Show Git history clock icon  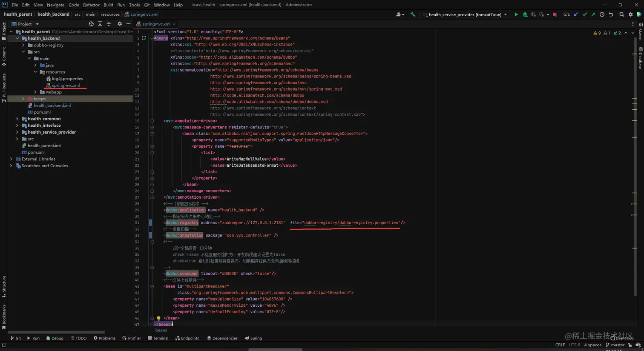click(602, 14)
